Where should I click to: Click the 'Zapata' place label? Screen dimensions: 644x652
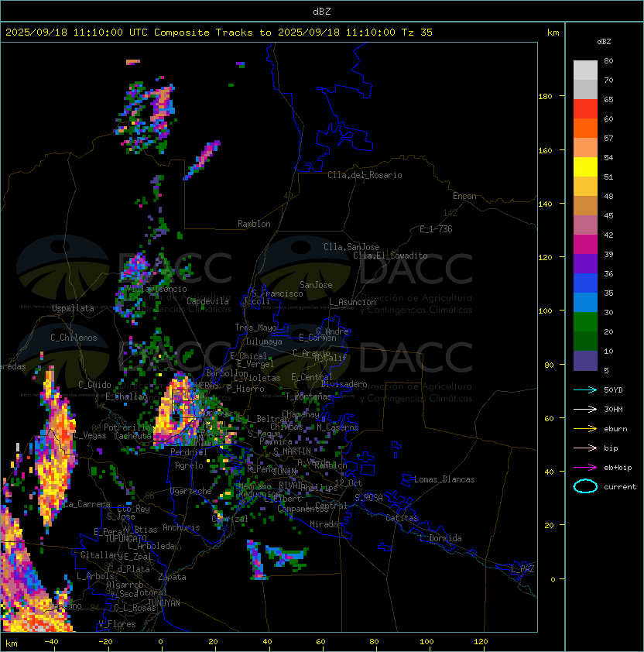172,577
